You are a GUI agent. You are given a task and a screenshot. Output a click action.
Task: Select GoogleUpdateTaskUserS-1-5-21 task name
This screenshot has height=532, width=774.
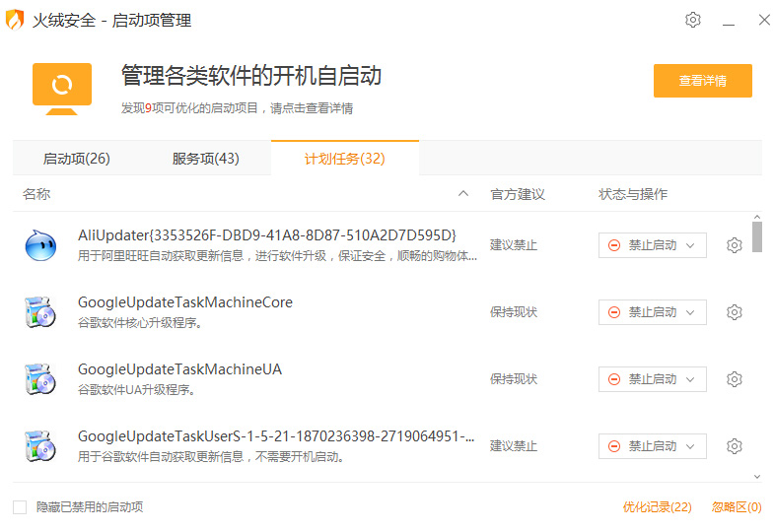click(276, 436)
